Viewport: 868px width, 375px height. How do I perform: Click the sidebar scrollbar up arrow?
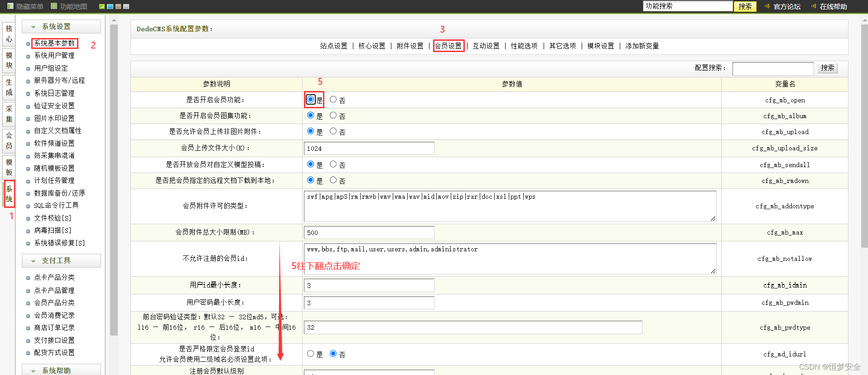114,20
